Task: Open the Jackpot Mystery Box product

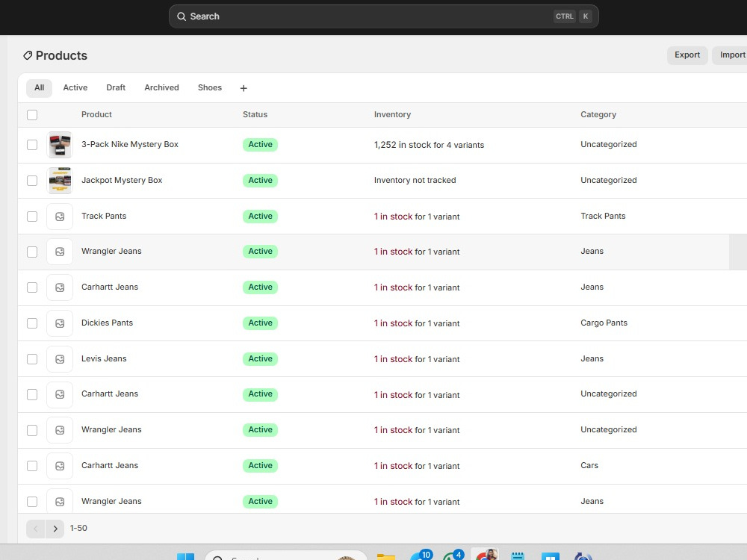Action: point(122,180)
